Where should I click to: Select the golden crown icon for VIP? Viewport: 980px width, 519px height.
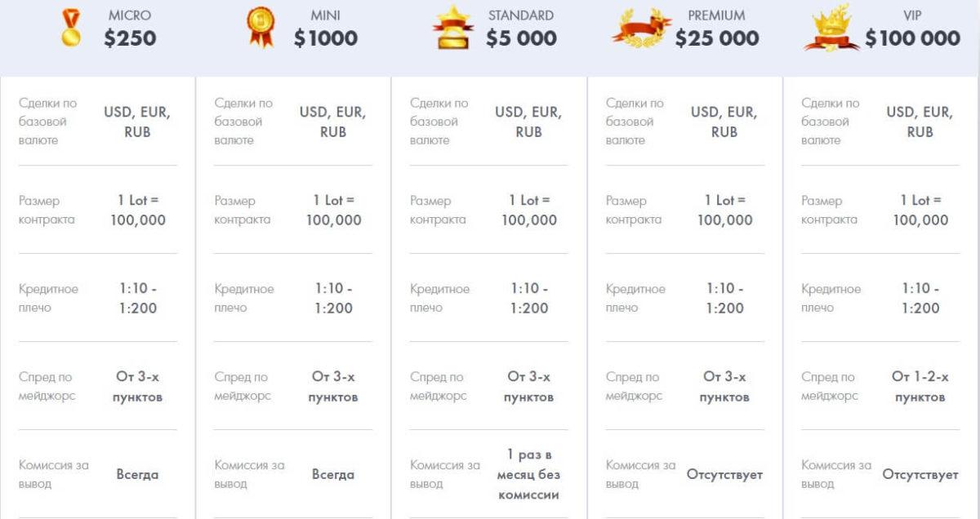832,28
